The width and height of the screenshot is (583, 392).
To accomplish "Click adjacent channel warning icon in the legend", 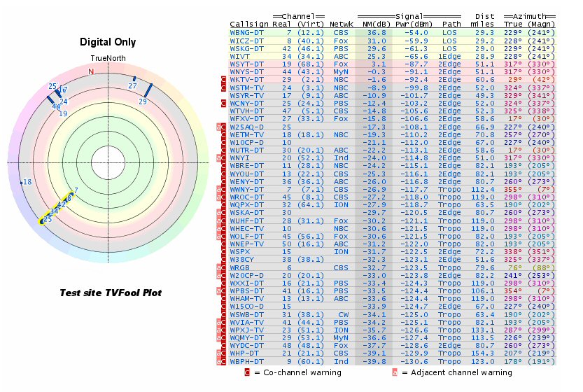I will [395, 372].
